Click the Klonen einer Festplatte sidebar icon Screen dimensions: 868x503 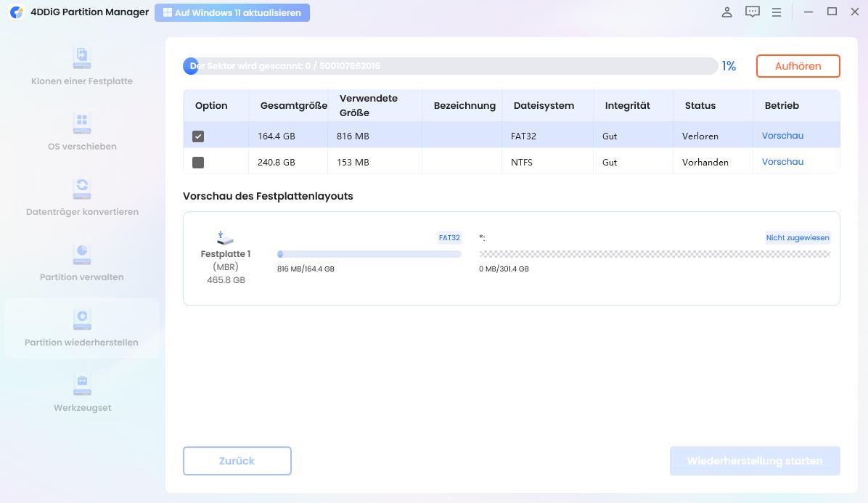point(81,57)
